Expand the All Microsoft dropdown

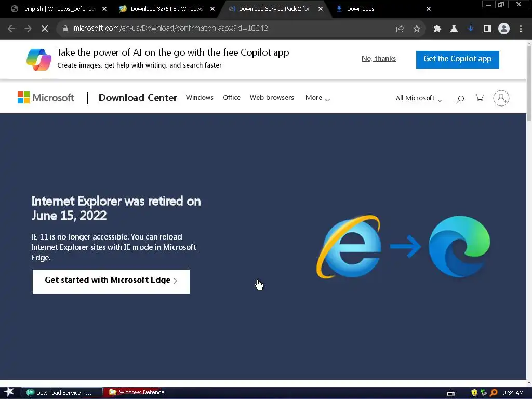click(419, 98)
